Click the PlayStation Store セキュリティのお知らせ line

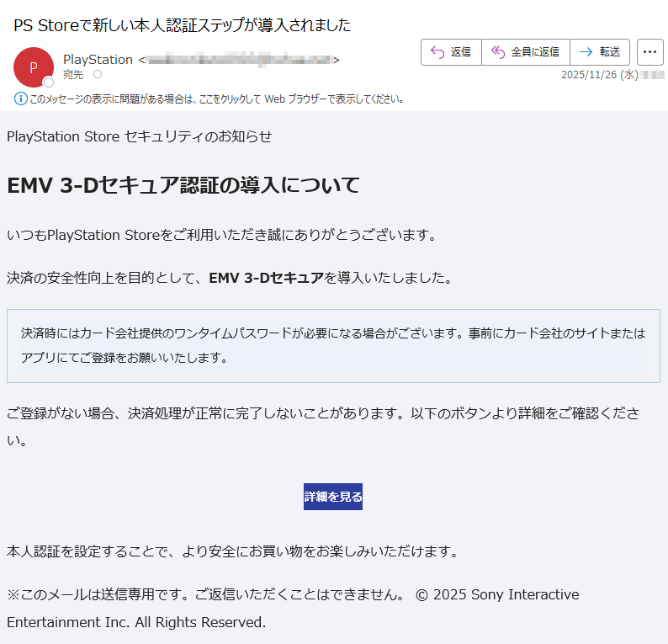click(140, 136)
